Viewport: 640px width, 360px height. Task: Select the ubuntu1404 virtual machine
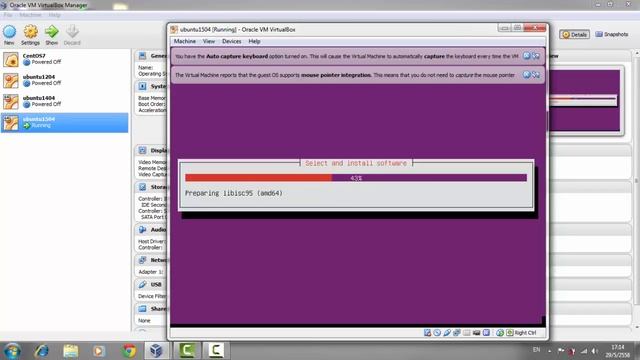64,101
